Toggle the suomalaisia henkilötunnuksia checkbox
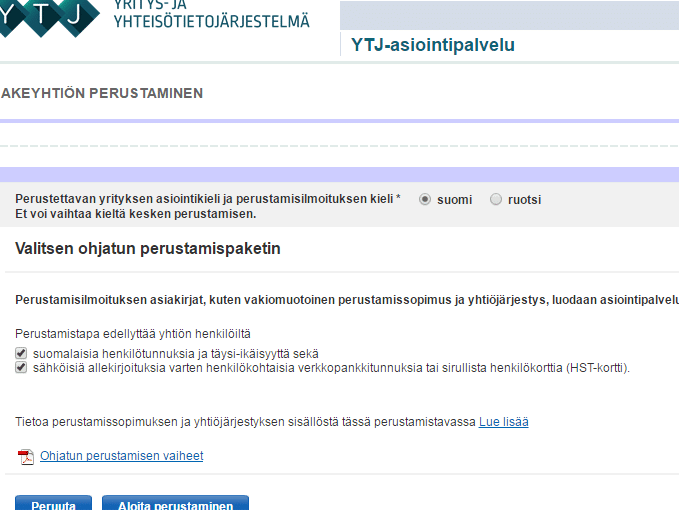 [x=21, y=353]
